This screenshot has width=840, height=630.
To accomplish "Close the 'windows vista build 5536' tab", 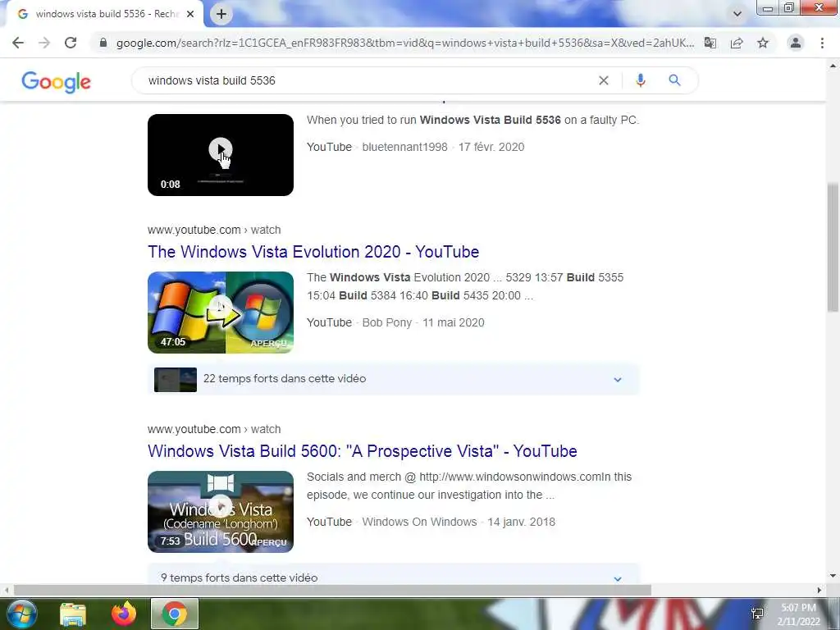I will [x=190, y=14].
